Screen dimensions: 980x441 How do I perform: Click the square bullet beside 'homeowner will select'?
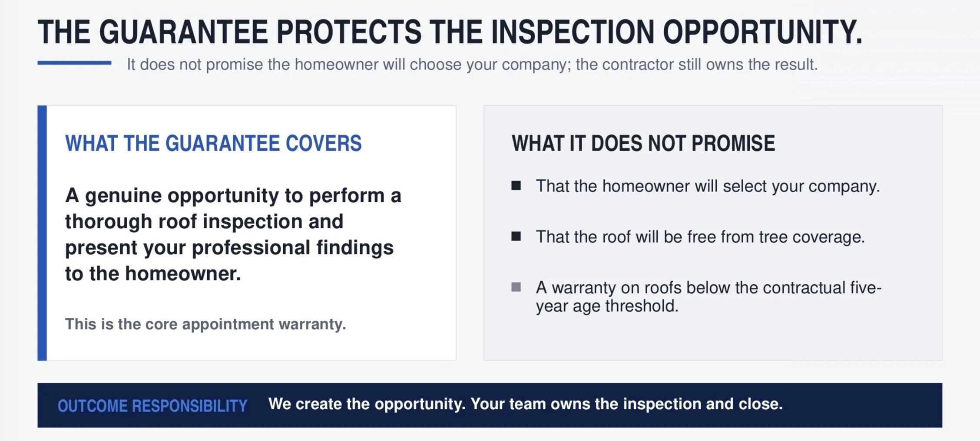click(516, 186)
